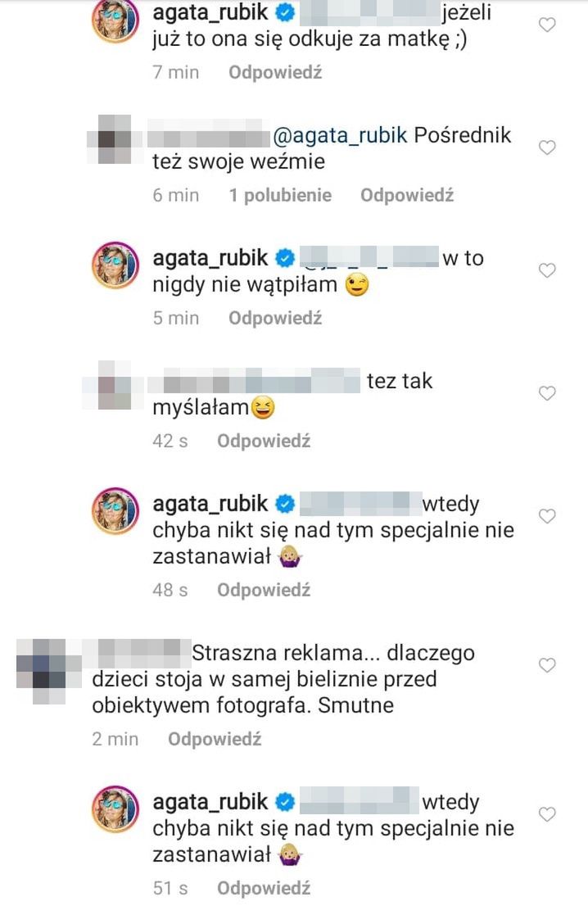The width and height of the screenshot is (588, 915).
Task: Like the 'tez tak myślałam' comment
Action: tap(546, 393)
